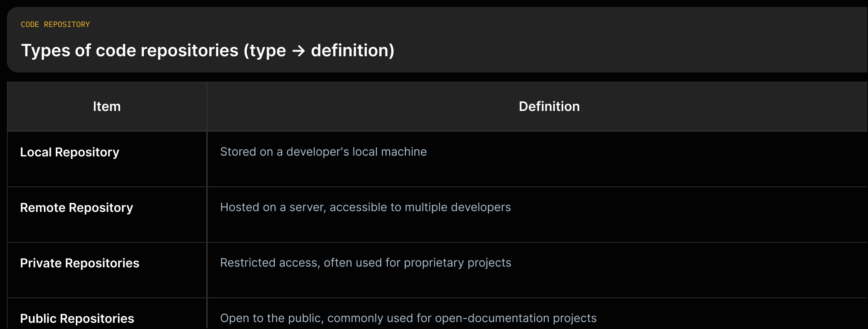This screenshot has height=329, width=868.
Task: Select the Local Repository row label
Action: coord(70,152)
